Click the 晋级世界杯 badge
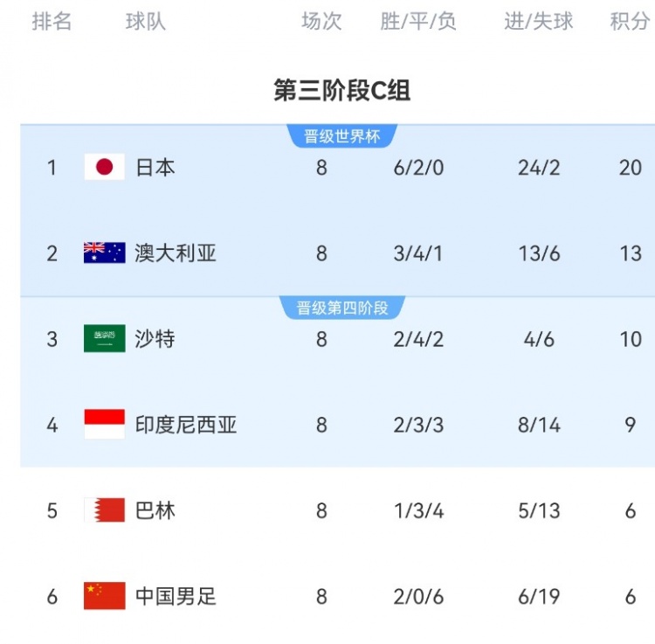Screen dimensions: 655x644 click(342, 136)
